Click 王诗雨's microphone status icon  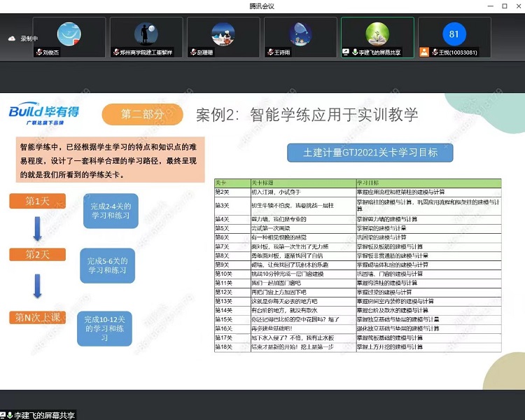270,52
